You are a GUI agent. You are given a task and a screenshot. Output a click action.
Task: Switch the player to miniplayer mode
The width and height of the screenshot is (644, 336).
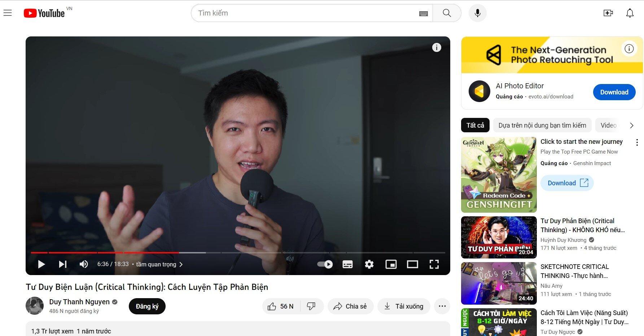click(x=391, y=264)
